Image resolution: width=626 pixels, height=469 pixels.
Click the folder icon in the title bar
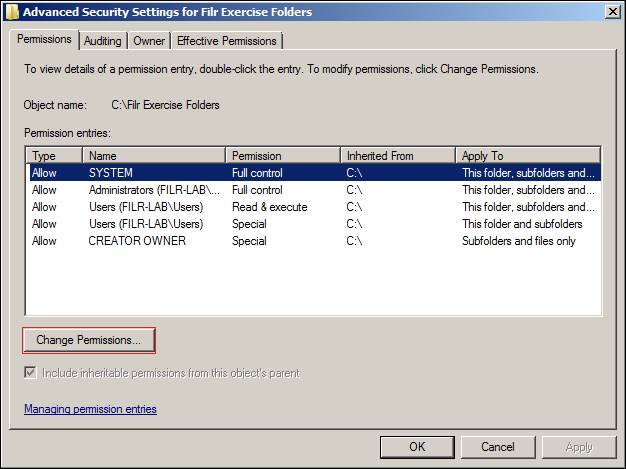[x=11, y=12]
